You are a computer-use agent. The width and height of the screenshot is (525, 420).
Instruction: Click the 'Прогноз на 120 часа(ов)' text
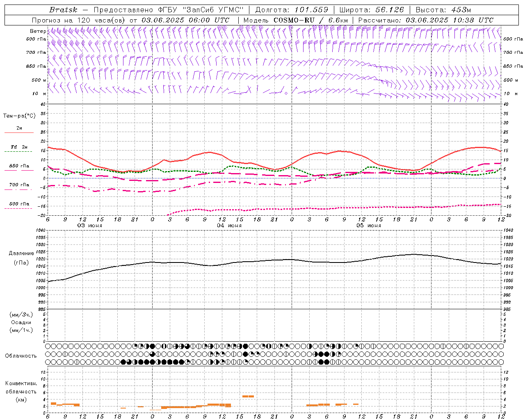coord(79,20)
